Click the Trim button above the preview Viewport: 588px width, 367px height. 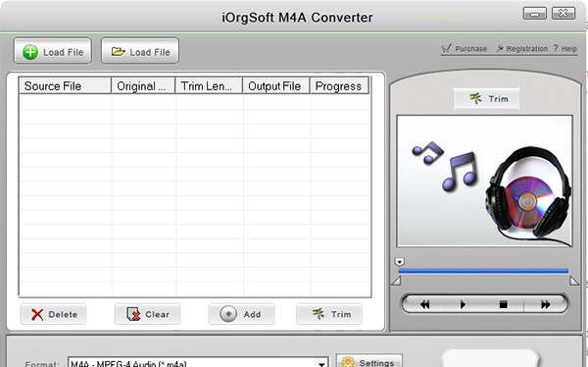click(x=487, y=99)
